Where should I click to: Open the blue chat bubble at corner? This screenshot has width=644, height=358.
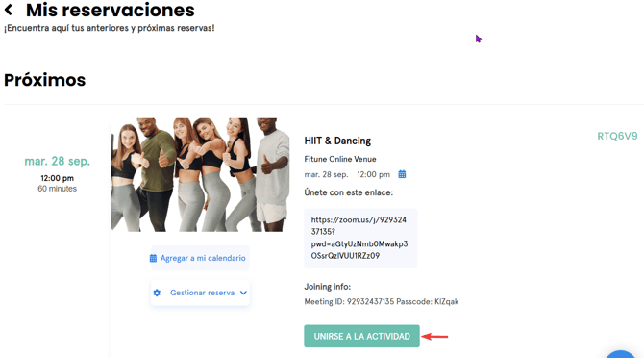[620, 354]
